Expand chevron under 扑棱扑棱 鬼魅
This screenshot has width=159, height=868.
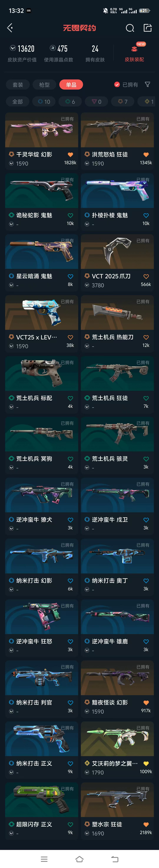[x=87, y=224]
